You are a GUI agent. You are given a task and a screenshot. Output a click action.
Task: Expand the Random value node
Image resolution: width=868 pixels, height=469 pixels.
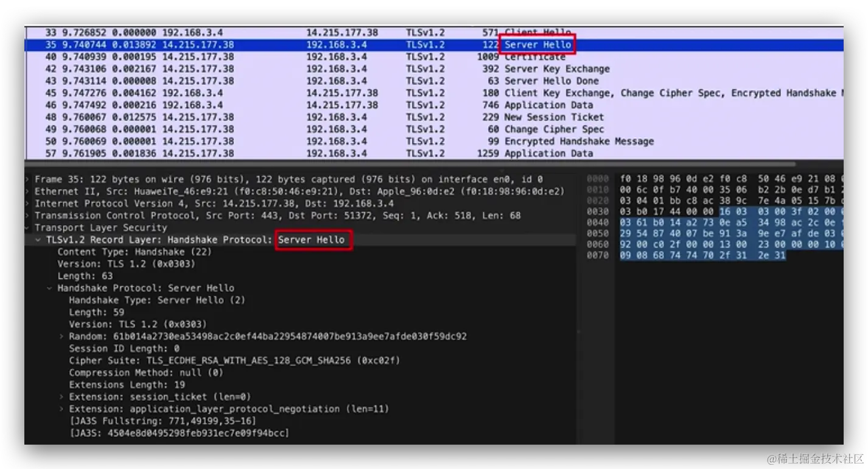point(62,336)
